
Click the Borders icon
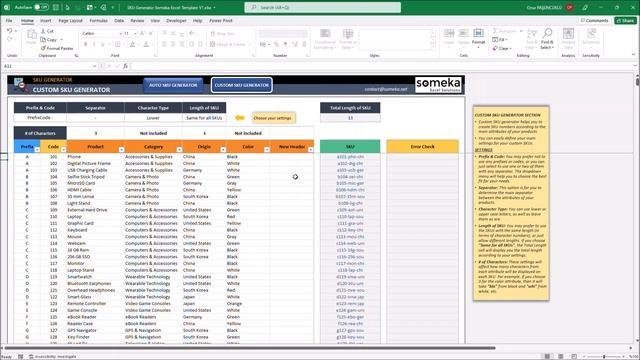pos(117,44)
